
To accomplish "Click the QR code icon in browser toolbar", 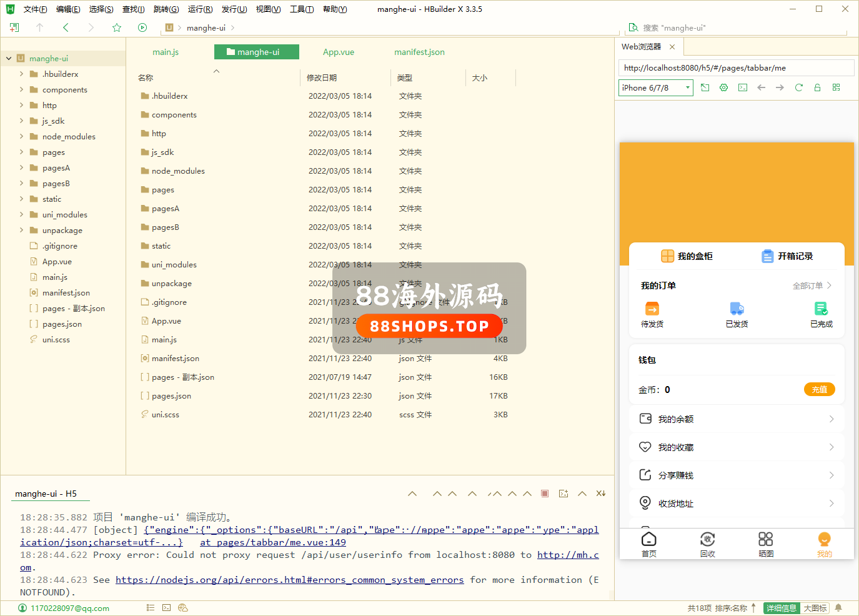I will (x=836, y=87).
